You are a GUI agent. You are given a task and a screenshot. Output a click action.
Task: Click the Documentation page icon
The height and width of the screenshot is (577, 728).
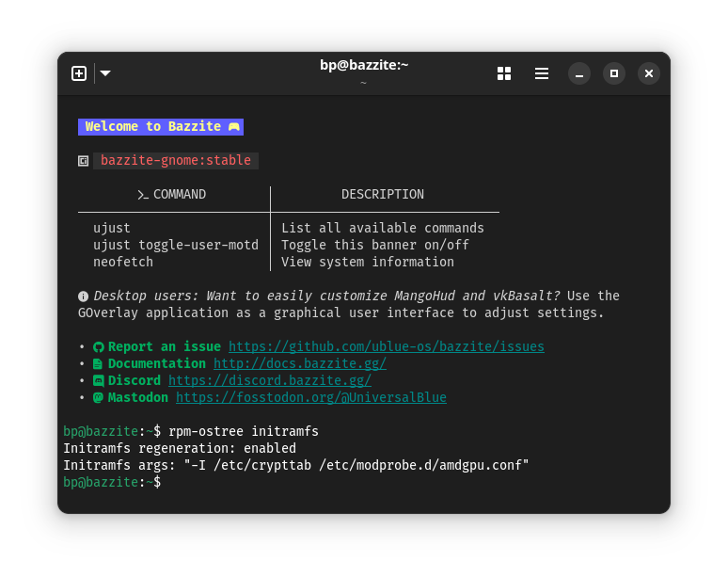(x=98, y=364)
